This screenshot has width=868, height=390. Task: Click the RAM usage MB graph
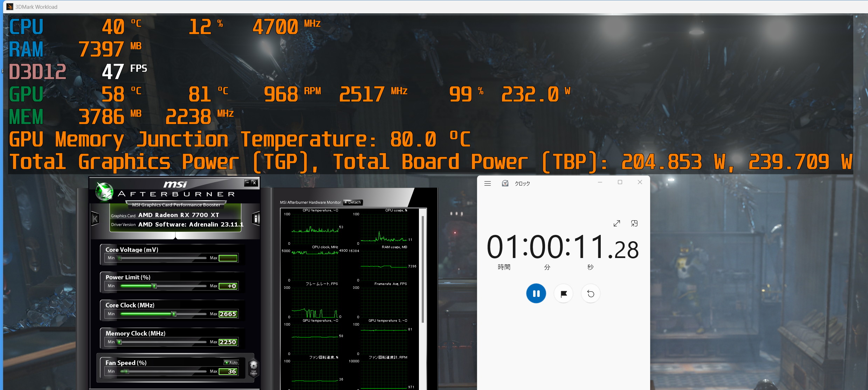[384, 265]
